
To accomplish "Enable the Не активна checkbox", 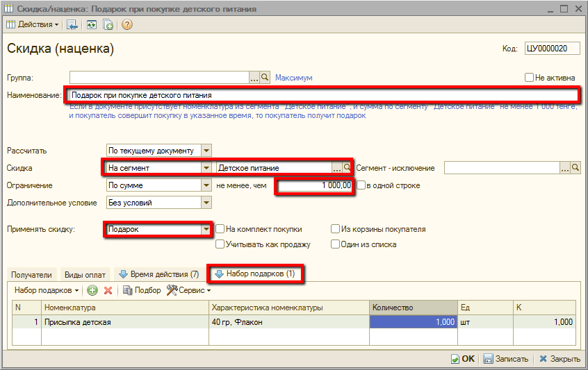I will pyautogui.click(x=530, y=78).
